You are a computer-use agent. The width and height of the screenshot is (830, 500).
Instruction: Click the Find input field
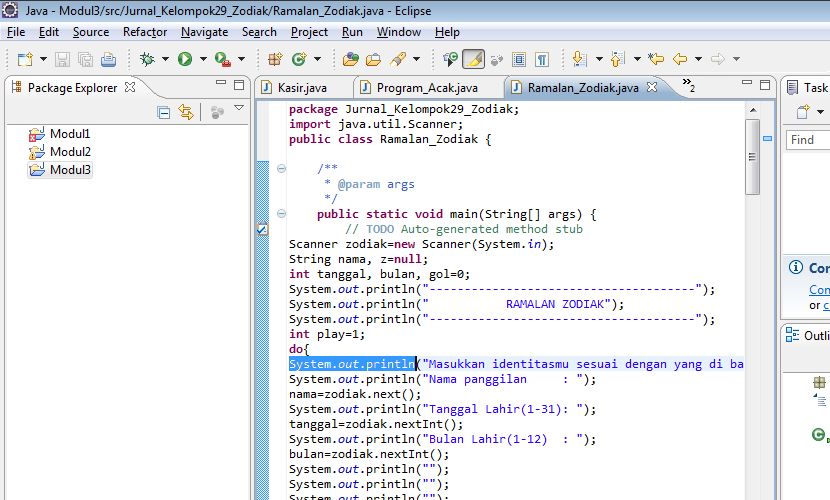point(808,140)
